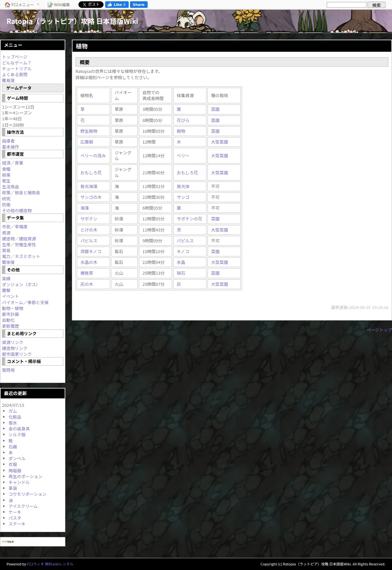Open the 実績 link

[x=6, y=279]
